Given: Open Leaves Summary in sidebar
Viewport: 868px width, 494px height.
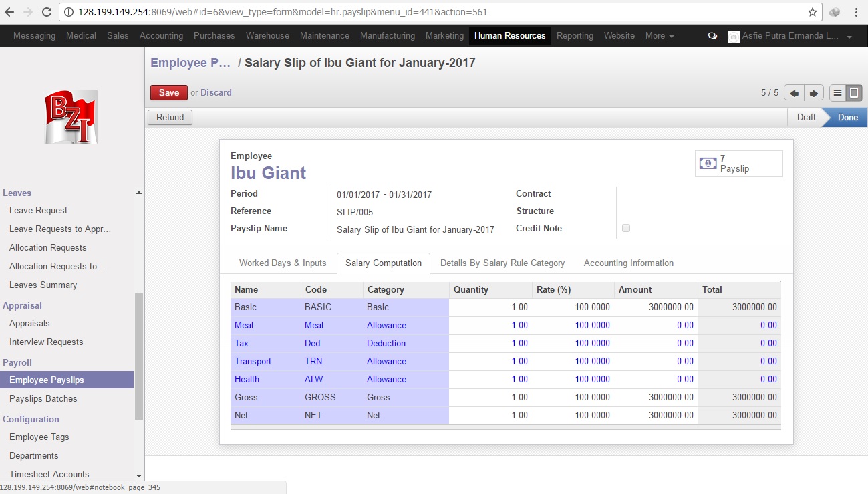Looking at the screenshot, I should click(x=43, y=285).
